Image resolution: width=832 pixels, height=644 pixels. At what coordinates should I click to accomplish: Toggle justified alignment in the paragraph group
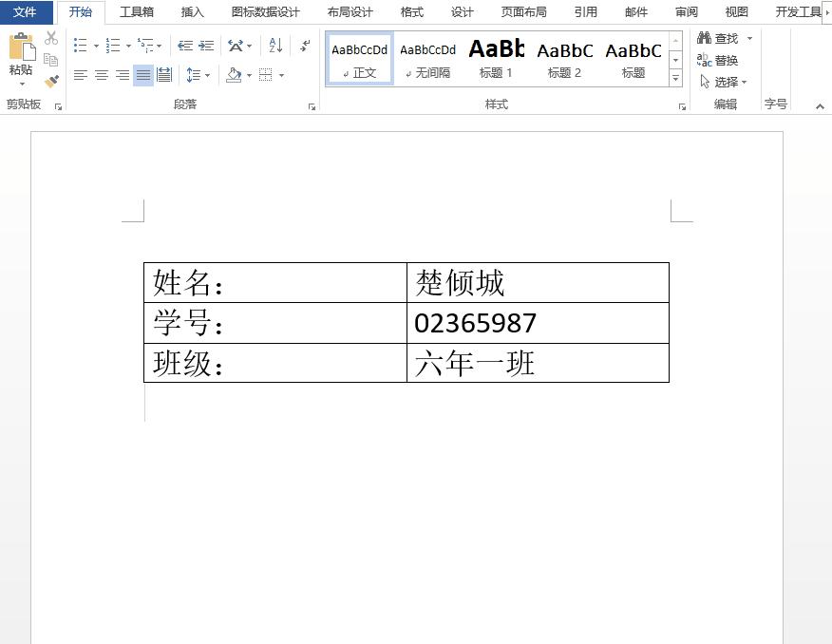pyautogui.click(x=143, y=75)
